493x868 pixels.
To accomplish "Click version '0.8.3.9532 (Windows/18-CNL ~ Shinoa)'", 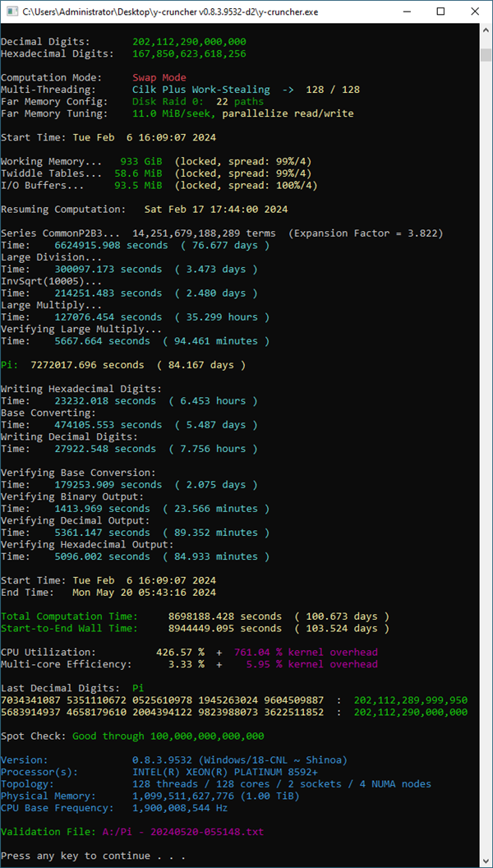I will pyautogui.click(x=240, y=760).
